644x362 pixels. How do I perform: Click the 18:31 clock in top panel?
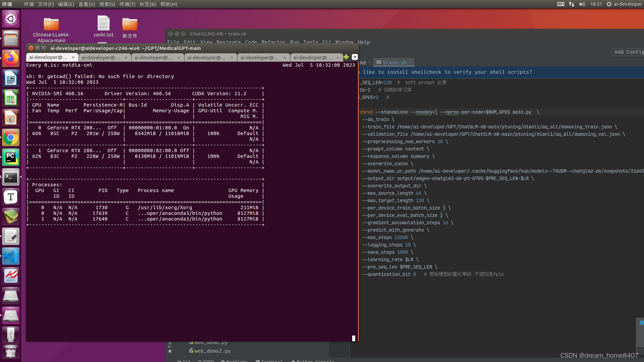(596, 4)
